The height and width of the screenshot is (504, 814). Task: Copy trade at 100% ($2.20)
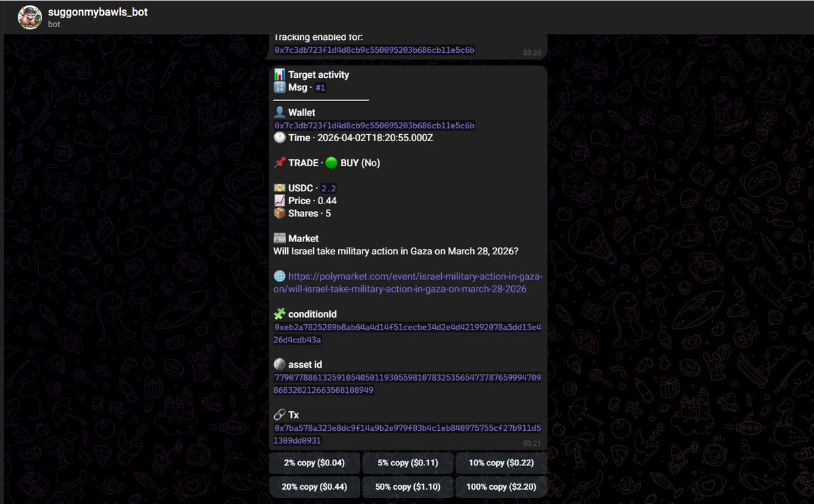click(501, 487)
